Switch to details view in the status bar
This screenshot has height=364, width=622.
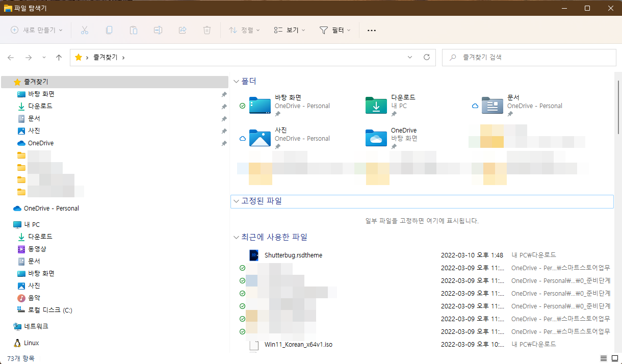[x=604, y=358]
